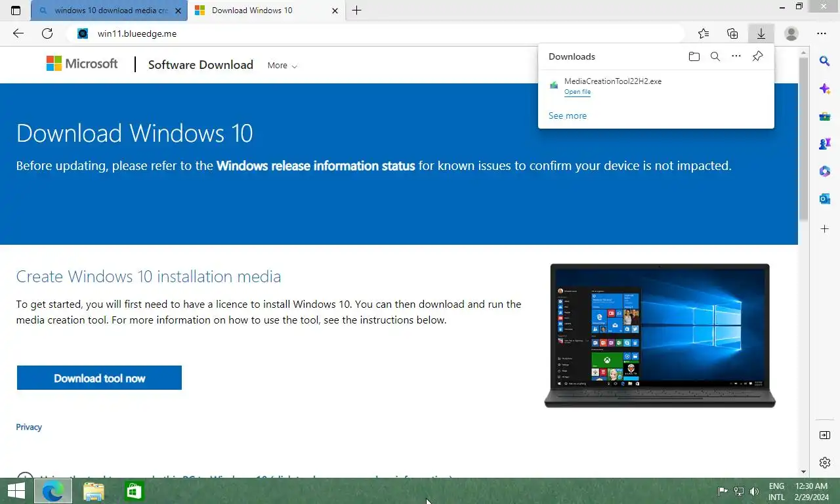840x504 pixels.
Task: Open Edge Settings and more menu
Action: [822, 33]
